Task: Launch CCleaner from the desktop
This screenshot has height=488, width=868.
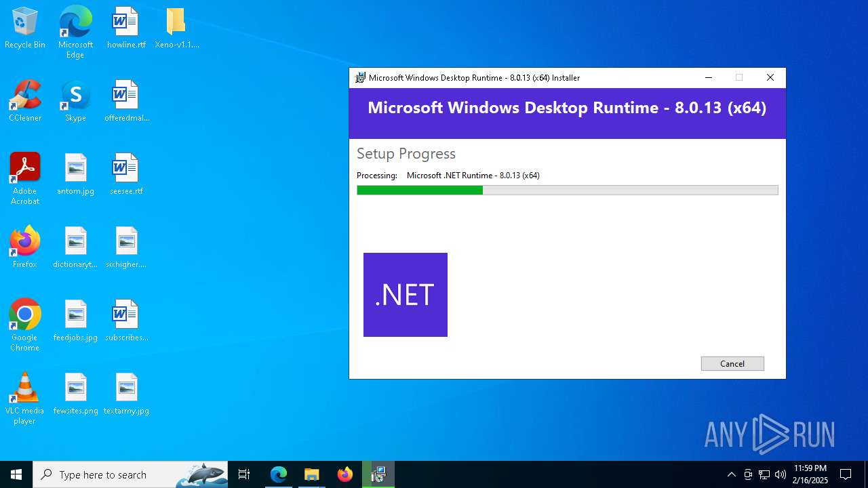Action: coord(25,101)
